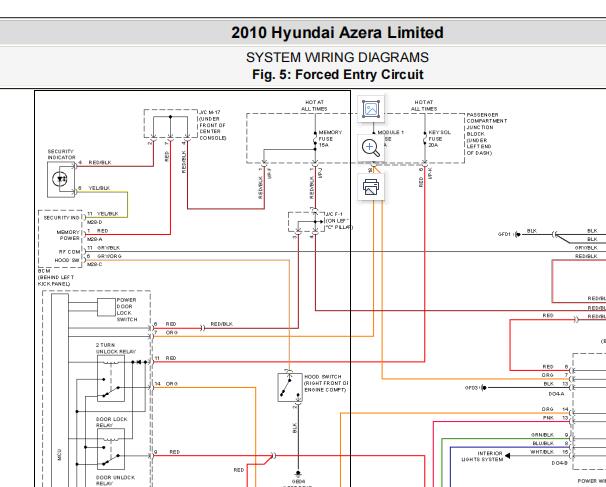Click the 'INTERIOR LIGHTS SYSTEM' label
This screenshot has width=606, height=487.
(482, 456)
